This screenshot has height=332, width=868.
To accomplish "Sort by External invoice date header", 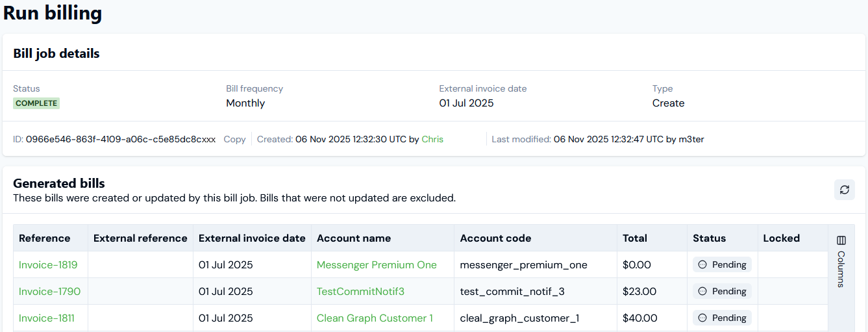I will [x=252, y=238].
